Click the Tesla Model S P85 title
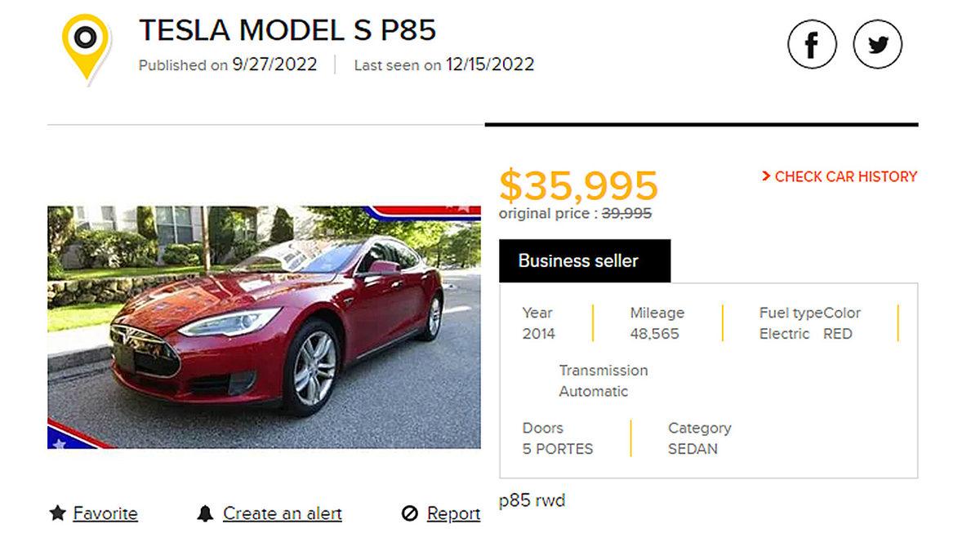 [x=287, y=31]
